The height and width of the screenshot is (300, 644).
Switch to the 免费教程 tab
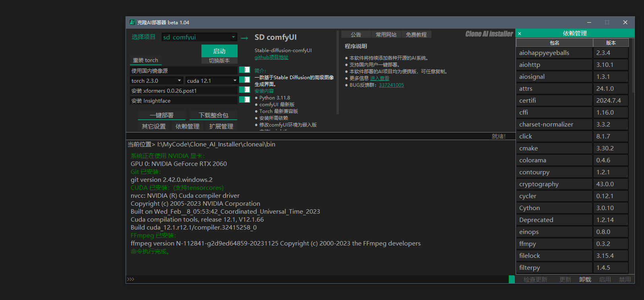point(416,35)
